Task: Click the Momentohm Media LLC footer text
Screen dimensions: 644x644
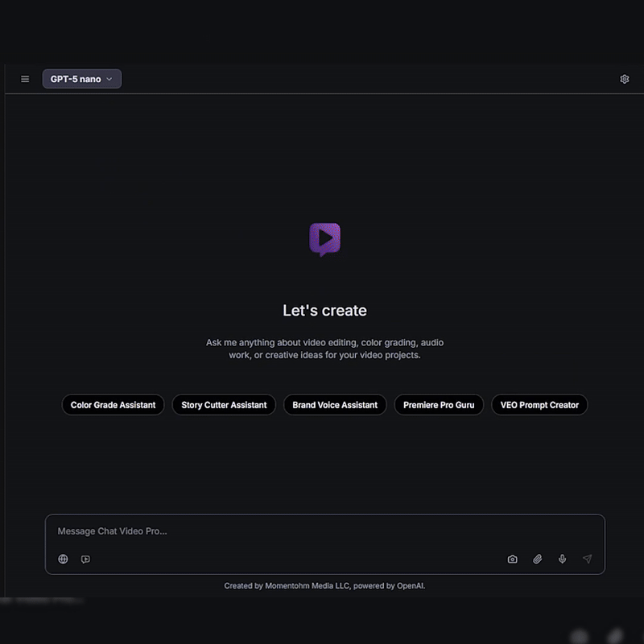Action: click(308, 586)
